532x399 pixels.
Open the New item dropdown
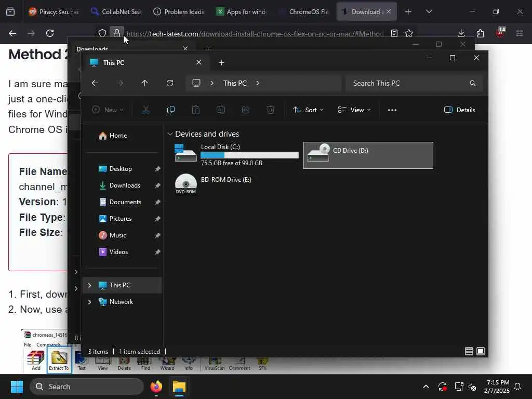point(108,110)
